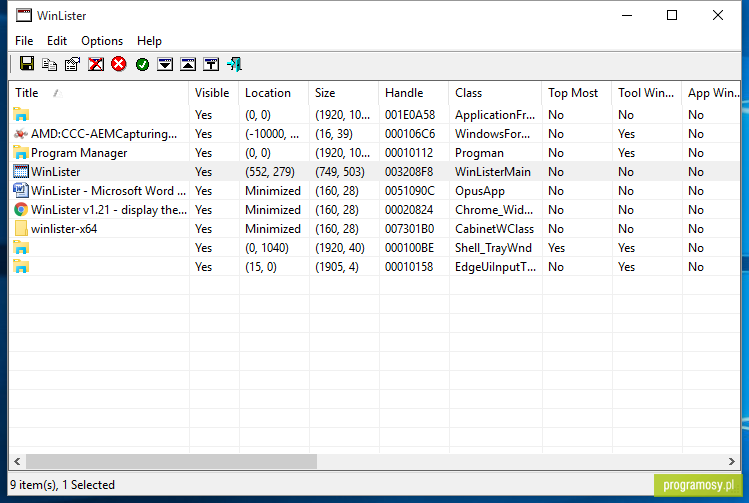The image size is (749, 503).
Task: Click the window up-arrow maximize toolbar icon
Action: [x=188, y=64]
